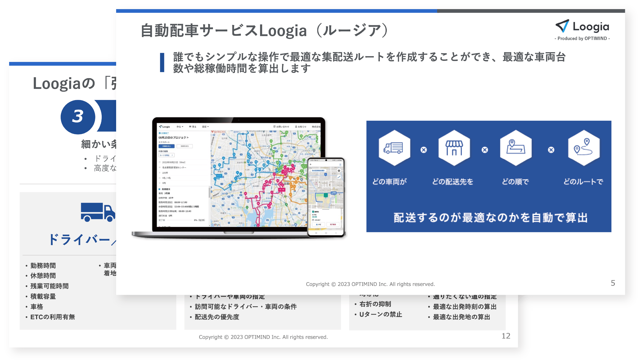Select the delivery truck hexagon icon
This screenshot has width=642, height=364.
pos(394,148)
